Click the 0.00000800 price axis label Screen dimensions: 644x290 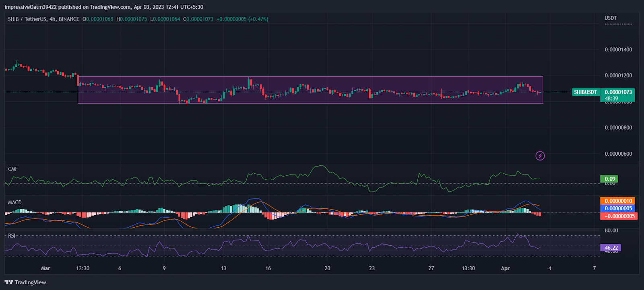tap(618, 128)
